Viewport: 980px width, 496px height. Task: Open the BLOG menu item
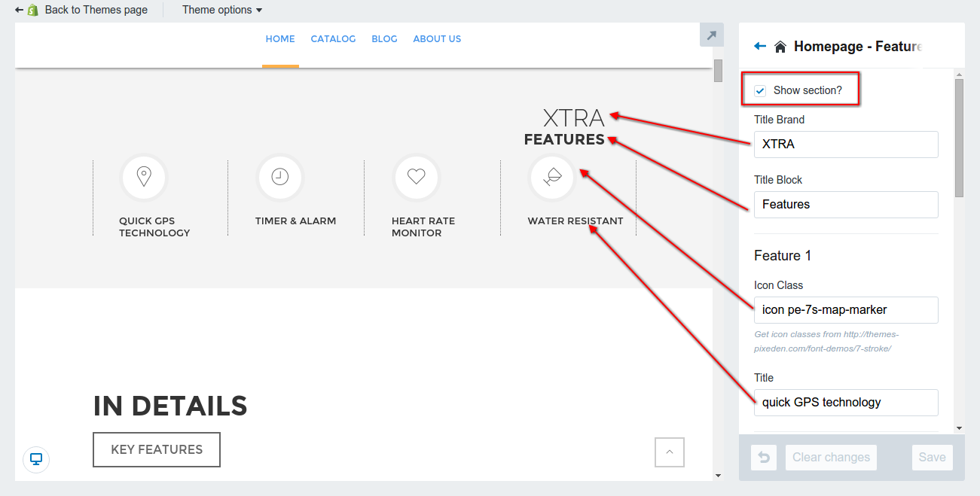click(x=384, y=39)
